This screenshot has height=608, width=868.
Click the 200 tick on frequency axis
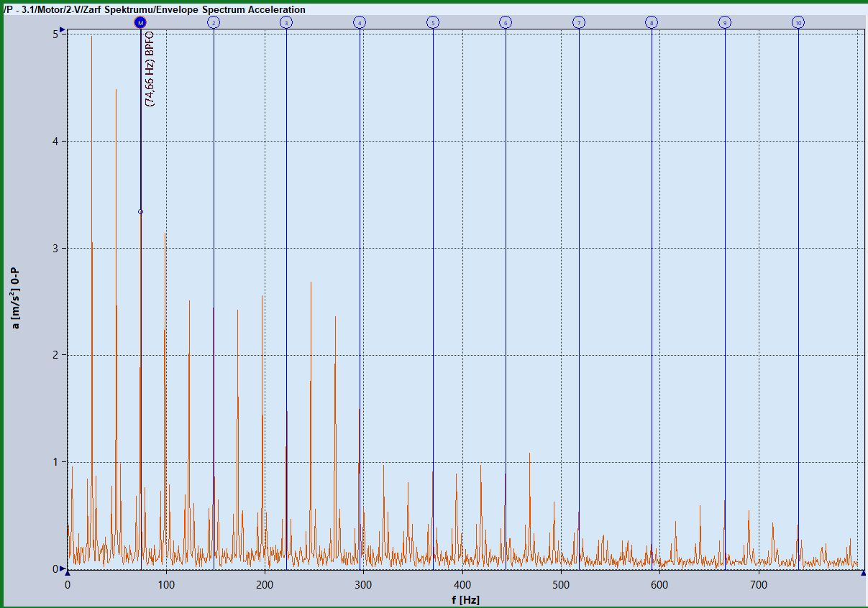coord(265,585)
